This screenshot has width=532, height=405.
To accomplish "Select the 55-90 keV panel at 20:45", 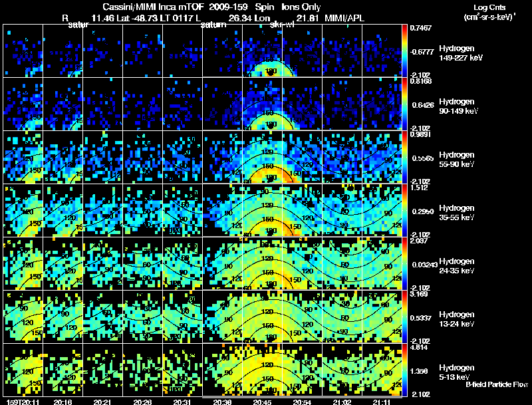I will click(262, 158).
